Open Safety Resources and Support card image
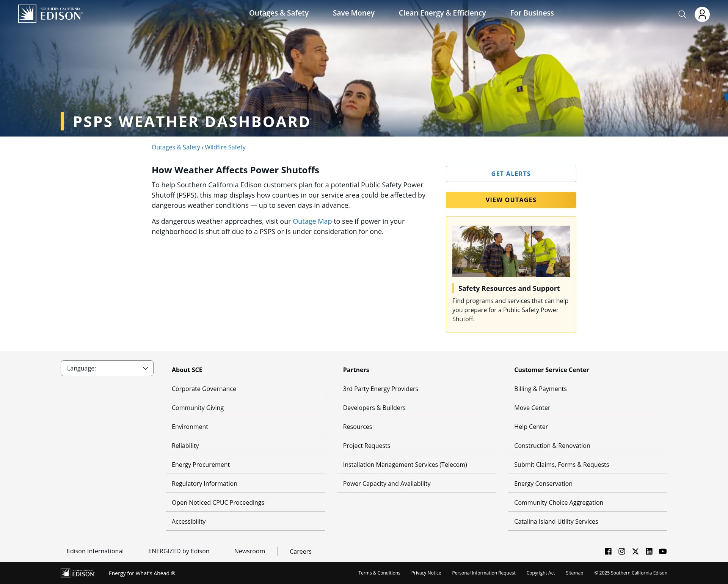This screenshot has width=728, height=584. pos(511,251)
